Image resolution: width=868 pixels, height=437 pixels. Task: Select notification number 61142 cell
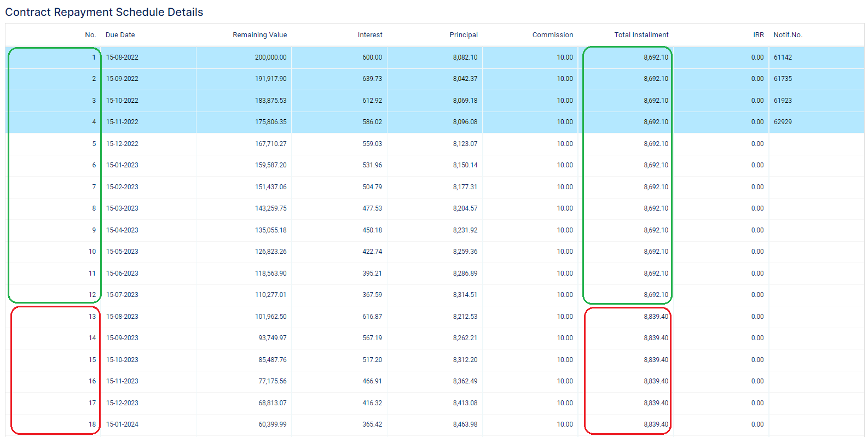(783, 57)
